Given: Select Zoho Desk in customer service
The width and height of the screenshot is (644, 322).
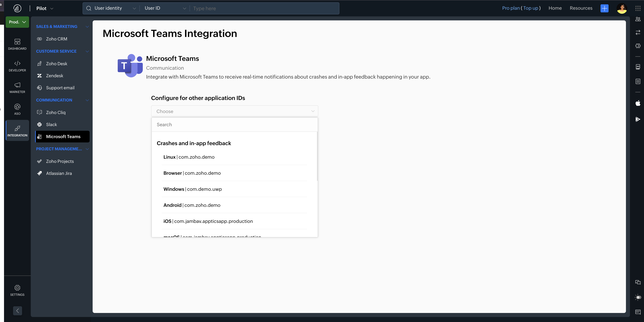Looking at the screenshot, I should 57,64.
